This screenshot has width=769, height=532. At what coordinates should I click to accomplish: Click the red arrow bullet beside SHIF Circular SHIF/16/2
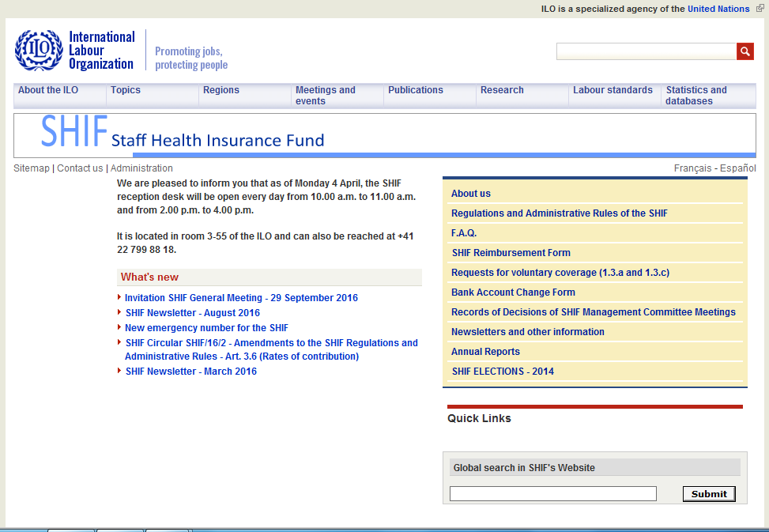tap(119, 341)
